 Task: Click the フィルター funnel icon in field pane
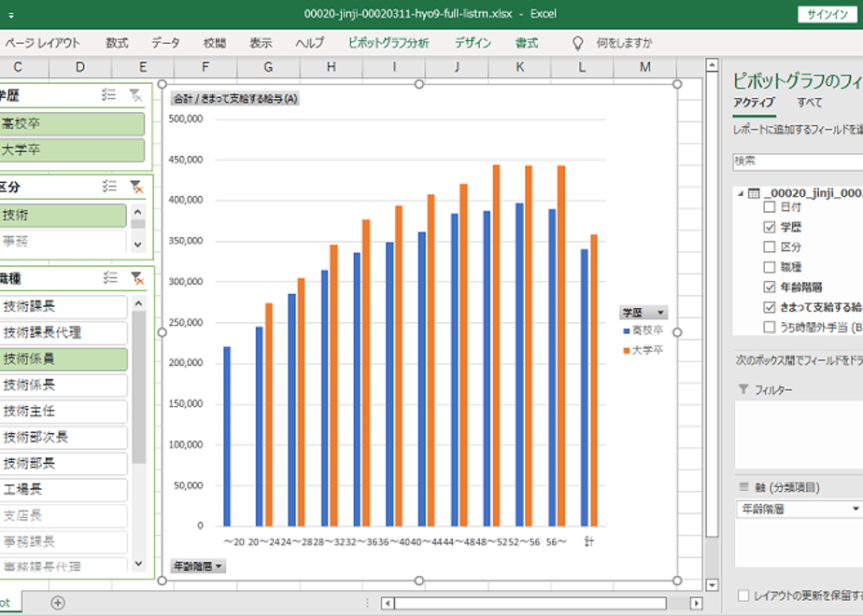743,389
